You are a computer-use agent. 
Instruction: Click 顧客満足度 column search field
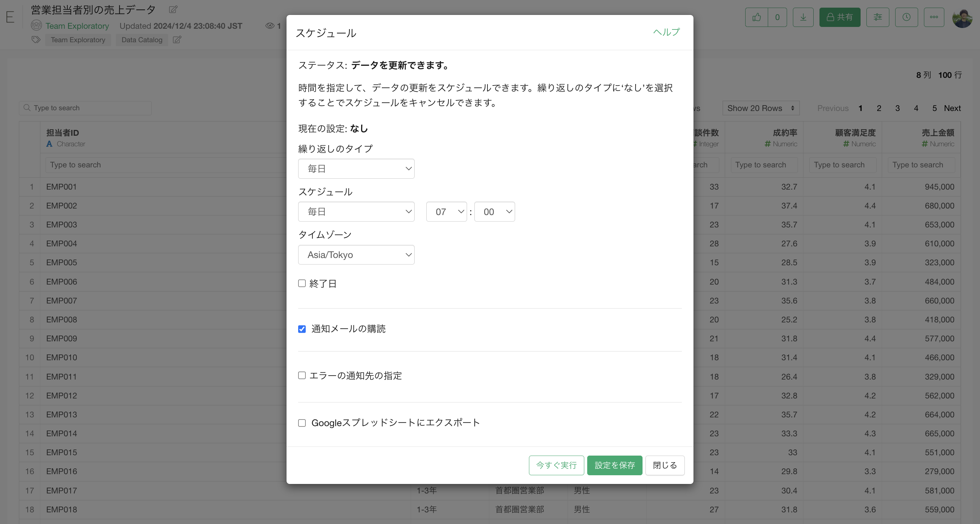point(843,164)
